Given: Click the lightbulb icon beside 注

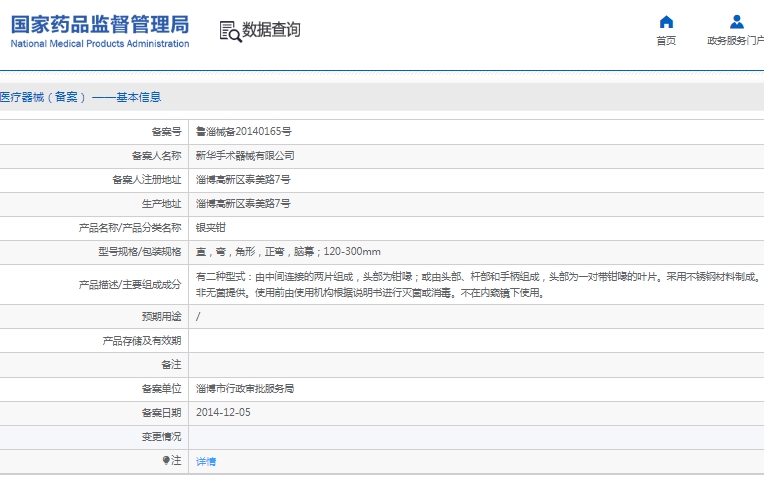Looking at the screenshot, I should coord(166,460).
